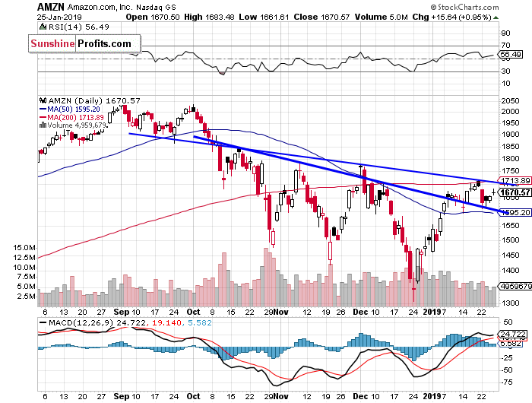Click the Volume 5.0M header value

pyautogui.click(x=381, y=17)
